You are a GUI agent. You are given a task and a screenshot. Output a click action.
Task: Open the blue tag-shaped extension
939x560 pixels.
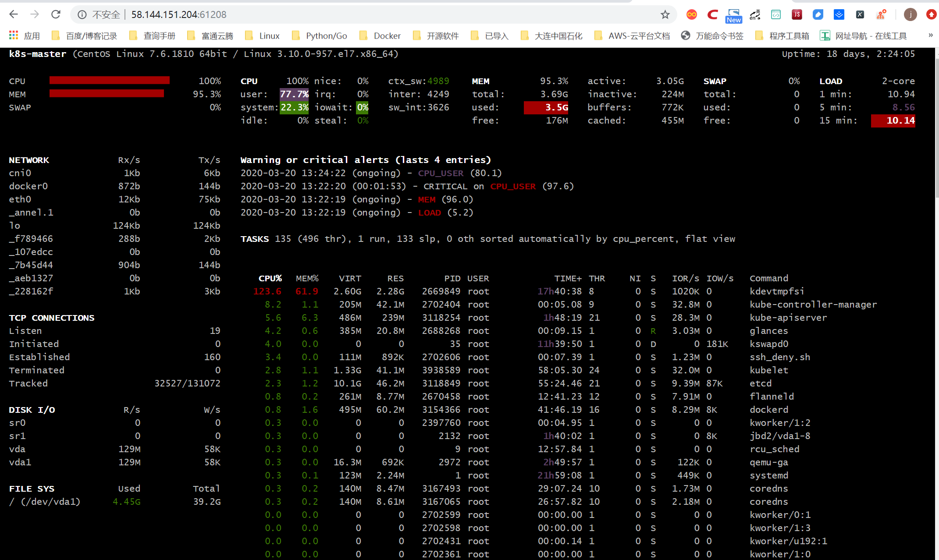[x=818, y=14]
